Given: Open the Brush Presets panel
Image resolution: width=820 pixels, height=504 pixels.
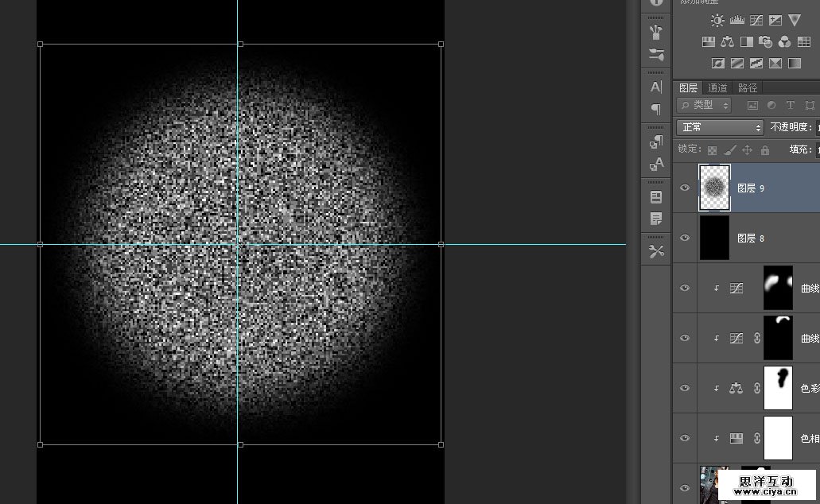Looking at the screenshot, I should pyautogui.click(x=656, y=33).
